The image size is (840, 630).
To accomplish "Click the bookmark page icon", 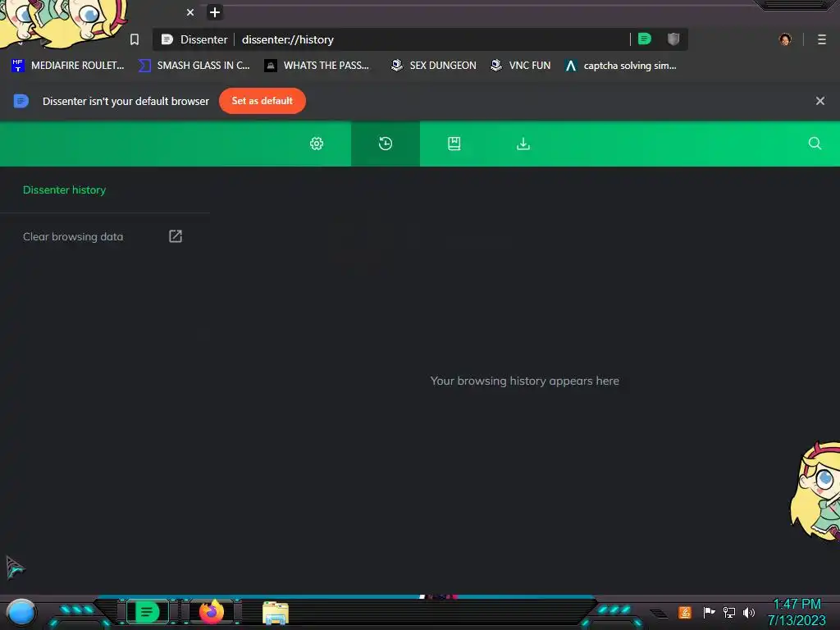I will click(x=135, y=39).
